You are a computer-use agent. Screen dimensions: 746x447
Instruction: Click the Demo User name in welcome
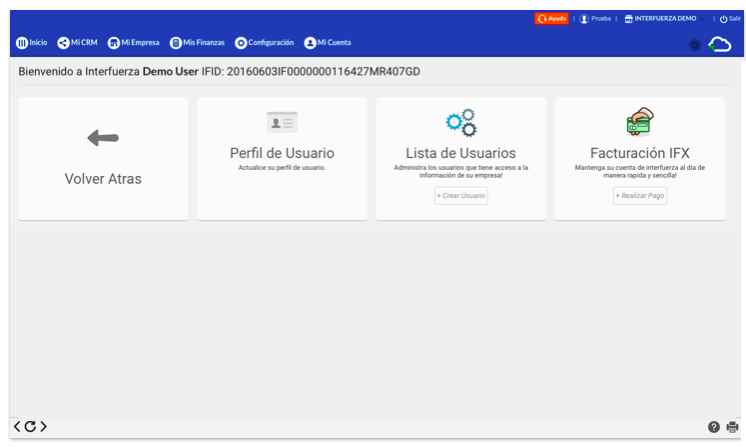tap(170, 72)
